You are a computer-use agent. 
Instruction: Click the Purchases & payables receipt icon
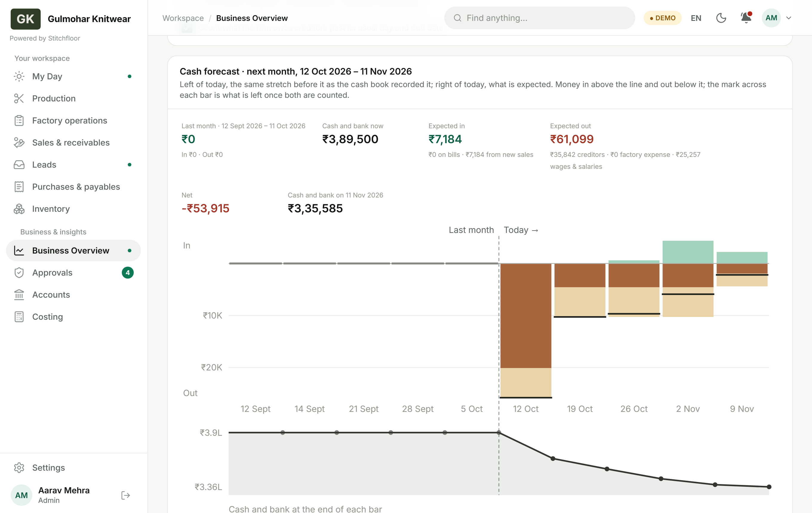(19, 187)
